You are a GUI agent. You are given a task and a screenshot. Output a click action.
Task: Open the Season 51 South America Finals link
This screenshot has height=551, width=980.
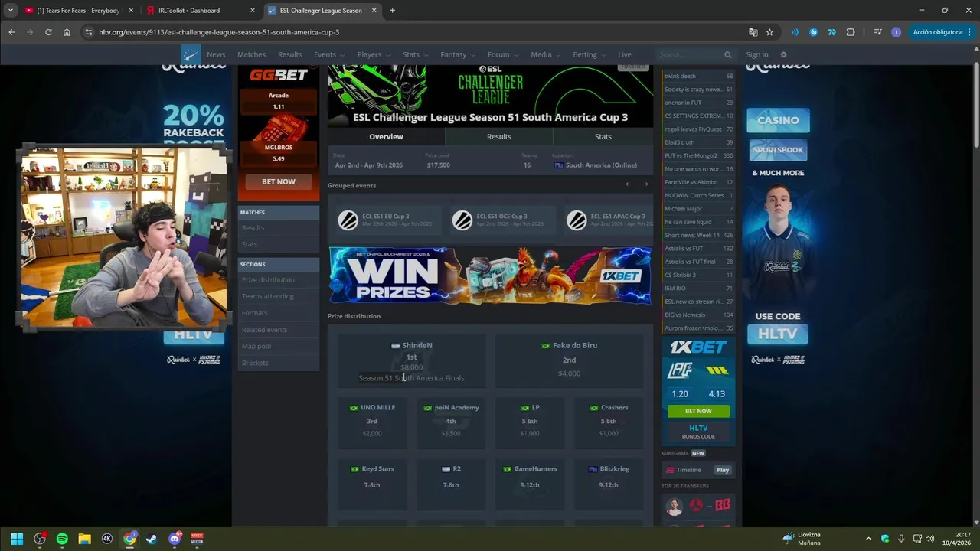(411, 378)
